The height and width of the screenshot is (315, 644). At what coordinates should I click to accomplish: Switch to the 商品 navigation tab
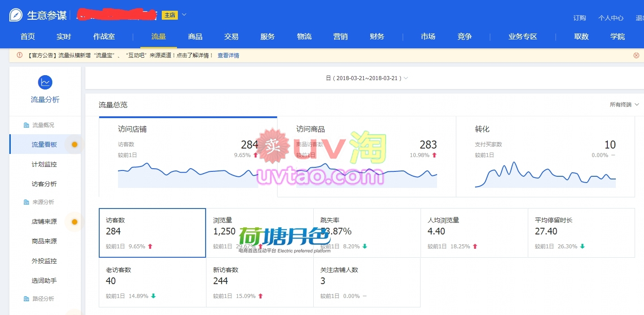pos(195,37)
